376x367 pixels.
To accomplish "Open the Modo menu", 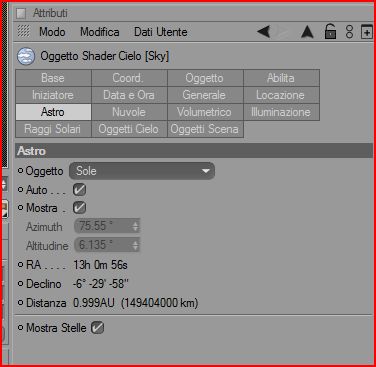I will (x=52, y=32).
